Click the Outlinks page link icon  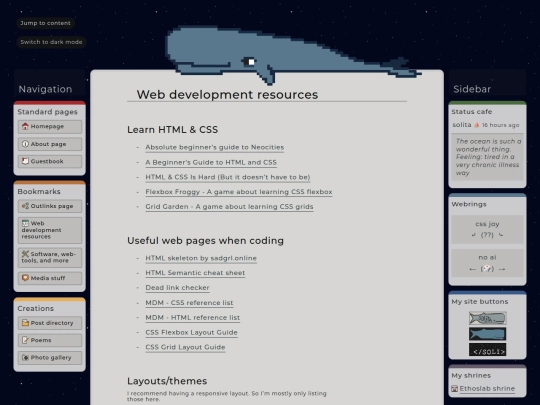point(25,206)
